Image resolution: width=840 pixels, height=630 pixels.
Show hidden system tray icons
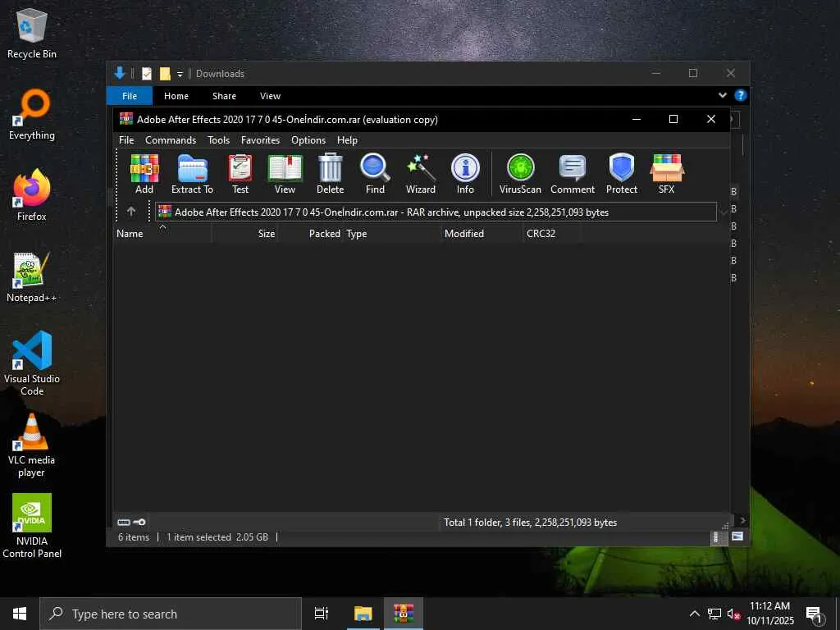694,614
